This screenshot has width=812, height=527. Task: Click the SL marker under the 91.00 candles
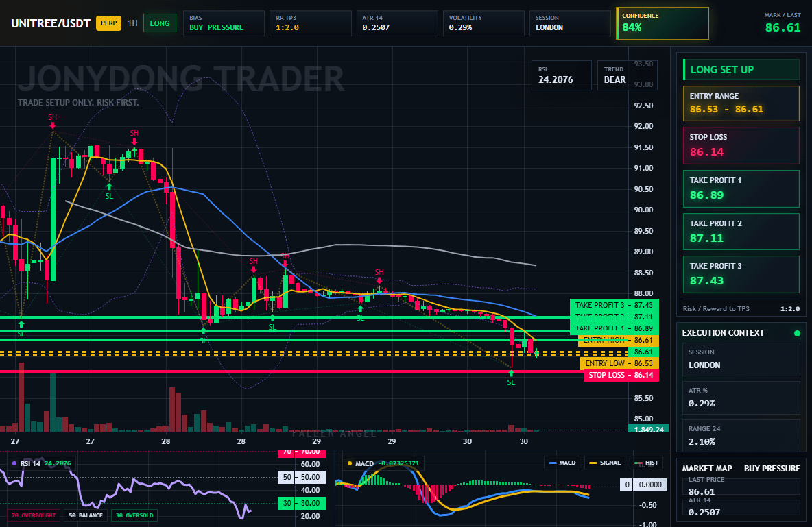tap(109, 192)
